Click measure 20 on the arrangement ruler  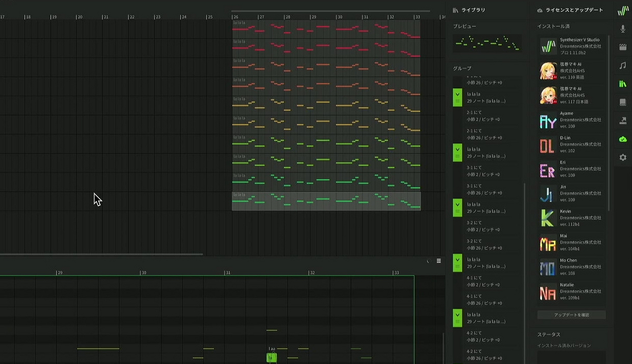(80, 17)
